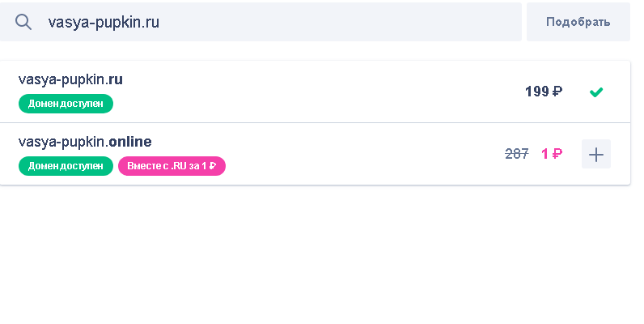Click the Подобрать button
644x324 pixels.
click(x=578, y=22)
